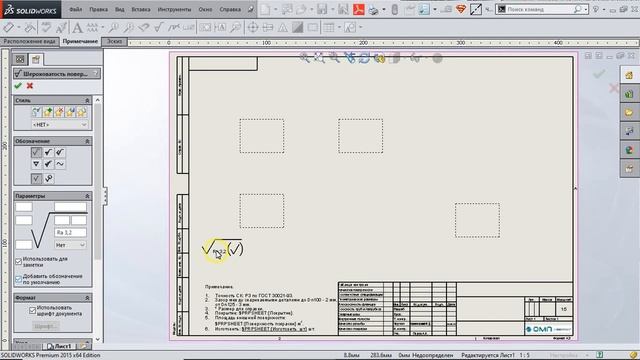Accept with the green OK checkmark
The width and height of the screenshot is (640, 360).
click(18, 86)
